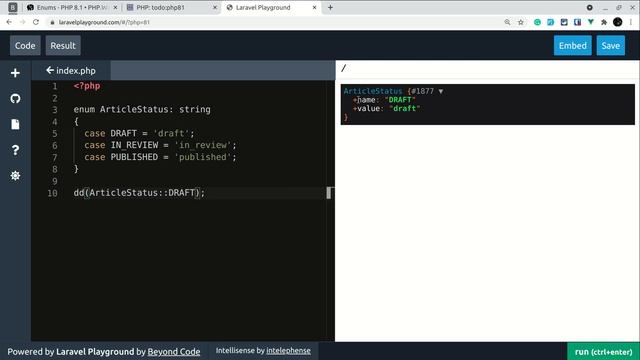Screen dimensions: 640x360
Task: Click the Save button
Action: [x=610, y=45]
